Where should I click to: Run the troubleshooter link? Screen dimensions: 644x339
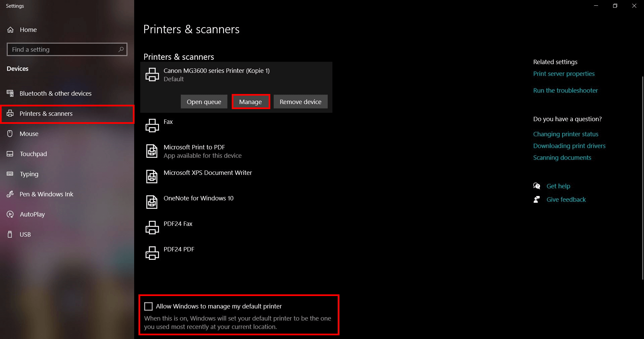[565, 91]
